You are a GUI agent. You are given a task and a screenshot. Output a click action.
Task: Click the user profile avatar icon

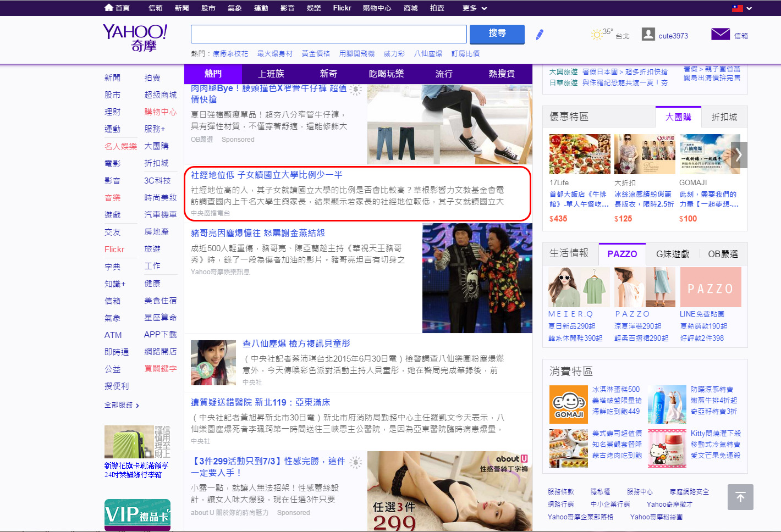tap(648, 35)
